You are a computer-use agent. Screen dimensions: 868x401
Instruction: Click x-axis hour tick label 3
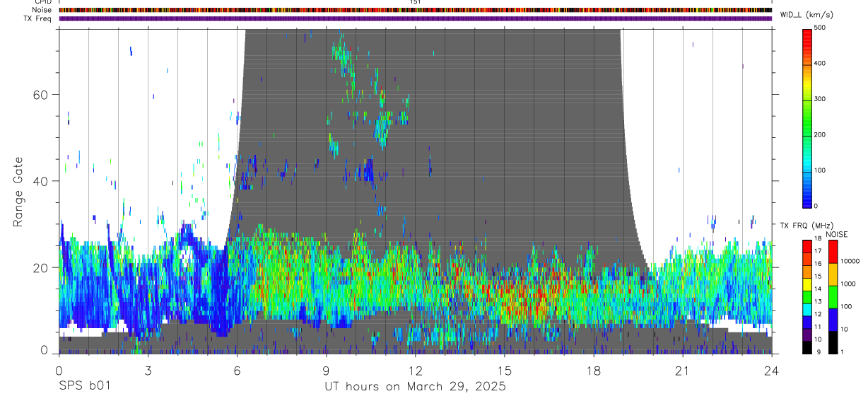(148, 370)
